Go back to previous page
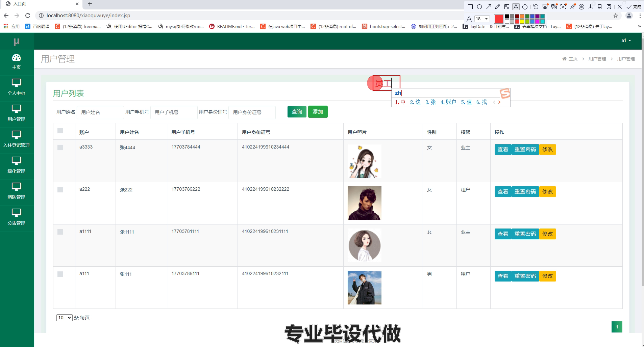644x347 pixels. point(6,16)
